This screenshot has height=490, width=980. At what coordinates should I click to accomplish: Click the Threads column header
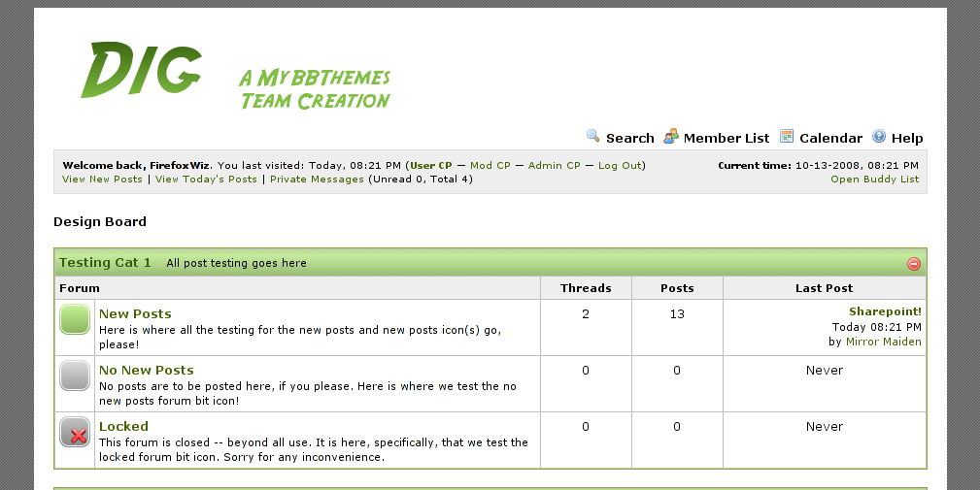click(x=586, y=288)
